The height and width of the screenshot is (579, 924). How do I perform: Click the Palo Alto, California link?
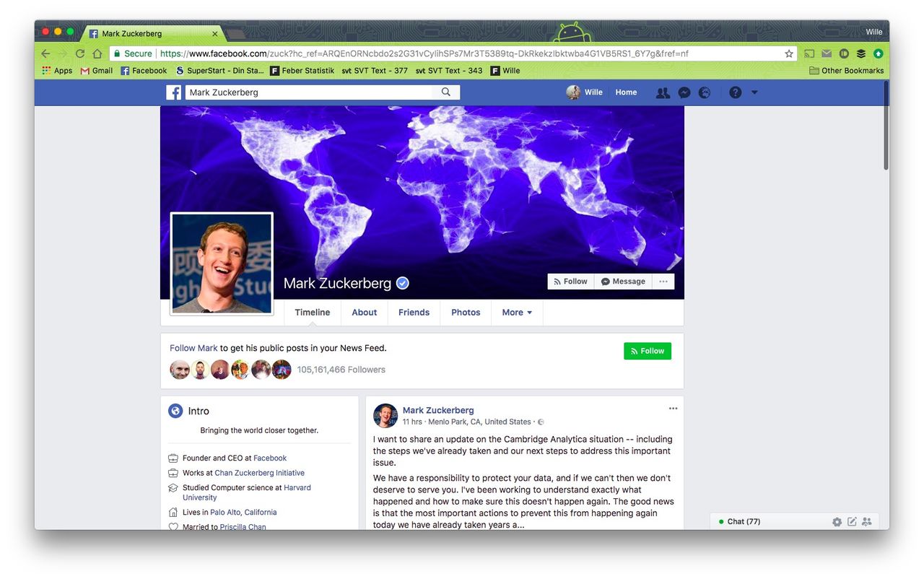[243, 513]
